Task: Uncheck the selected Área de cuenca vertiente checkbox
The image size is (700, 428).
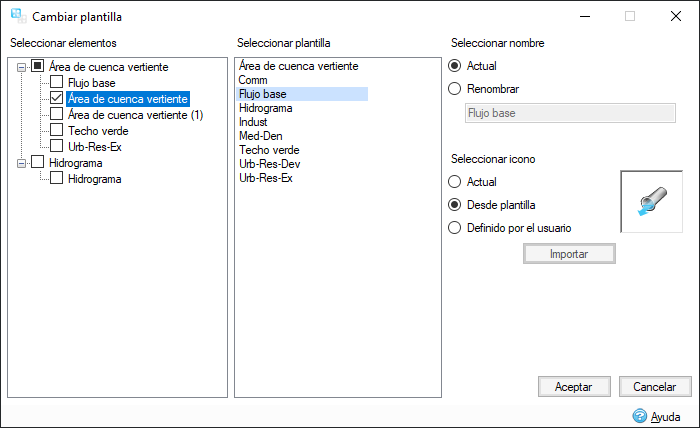Action: tap(57, 99)
